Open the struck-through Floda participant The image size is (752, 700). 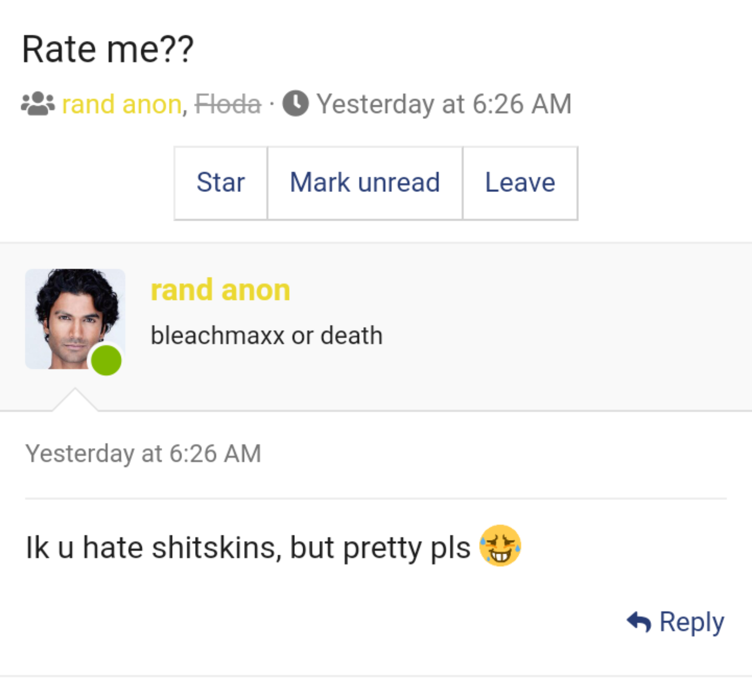pyautogui.click(x=228, y=104)
